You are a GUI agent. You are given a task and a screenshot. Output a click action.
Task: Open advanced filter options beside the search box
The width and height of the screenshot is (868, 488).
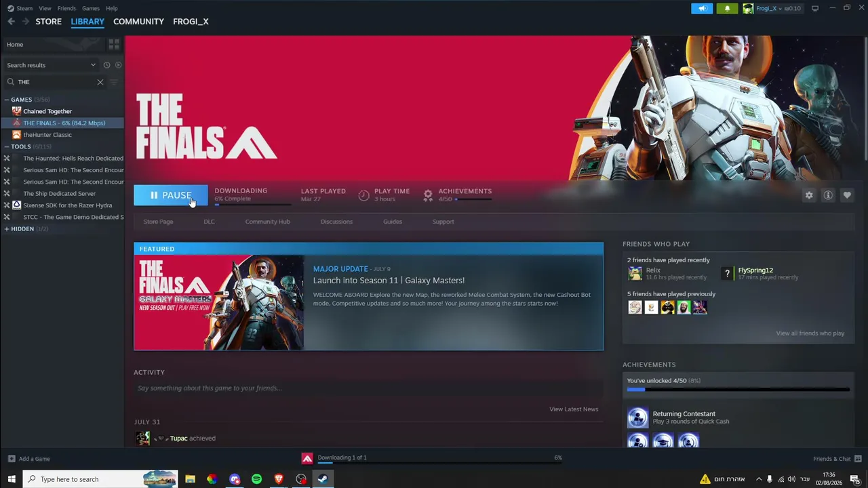(x=114, y=82)
